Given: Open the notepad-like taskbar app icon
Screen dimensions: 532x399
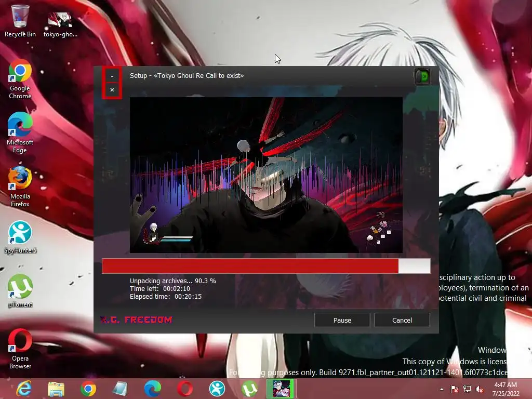Looking at the screenshot, I should pyautogui.click(x=120, y=389).
